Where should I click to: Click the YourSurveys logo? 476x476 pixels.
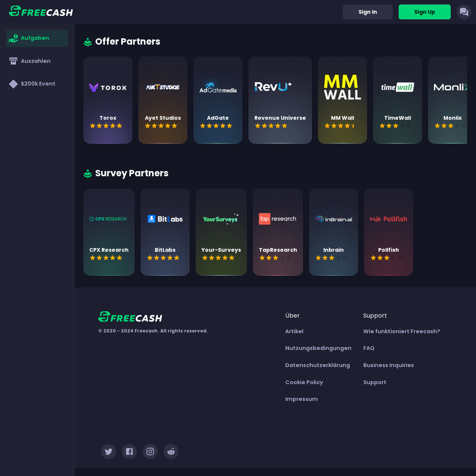pos(221,219)
